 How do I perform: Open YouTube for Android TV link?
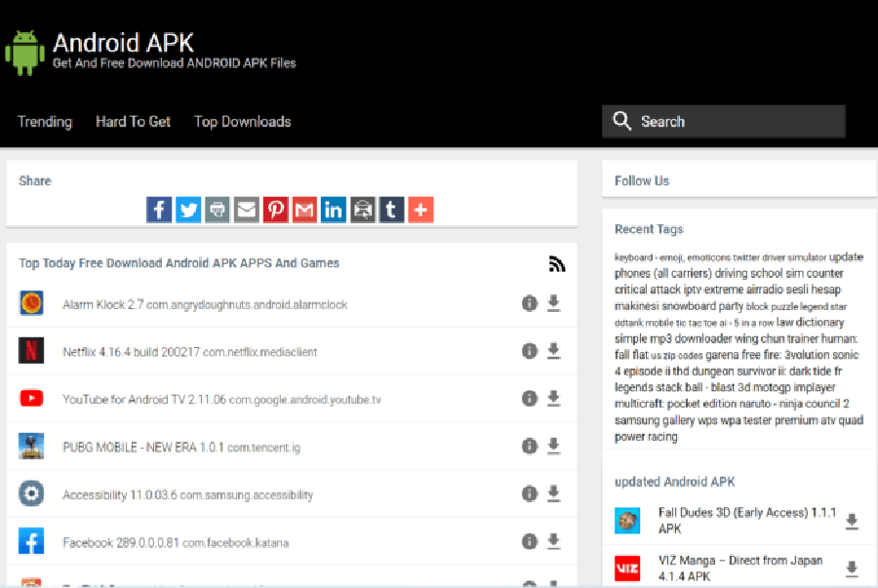click(221, 399)
